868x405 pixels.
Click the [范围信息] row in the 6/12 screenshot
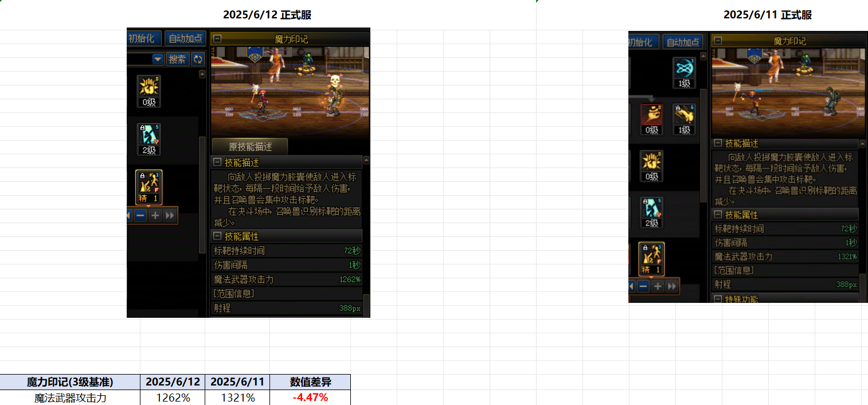(287, 294)
